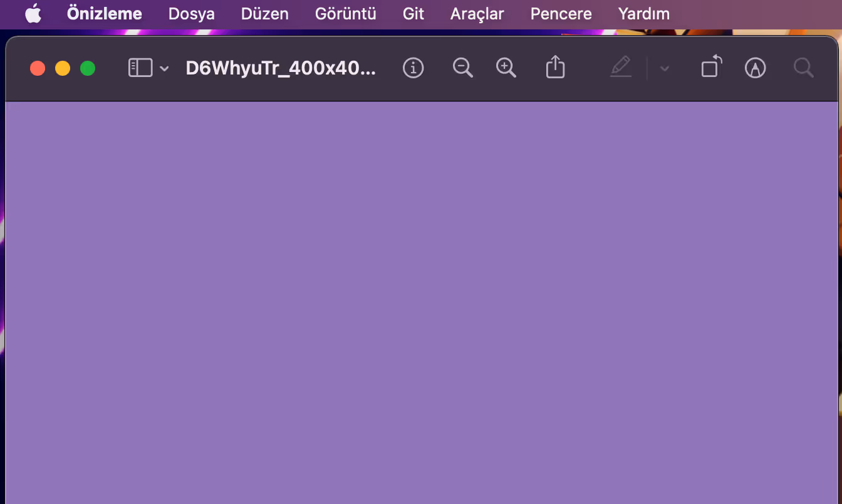
Task: Open the Apple menu
Action: coord(33,14)
